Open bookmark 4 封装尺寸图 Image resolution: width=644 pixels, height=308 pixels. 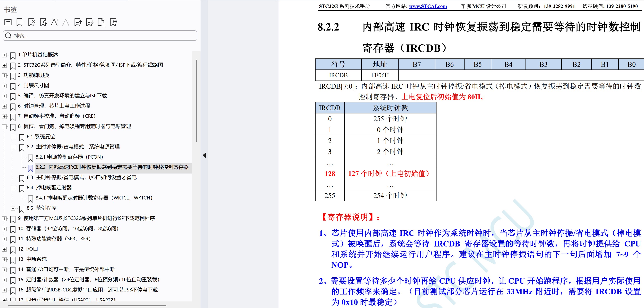(x=34, y=85)
